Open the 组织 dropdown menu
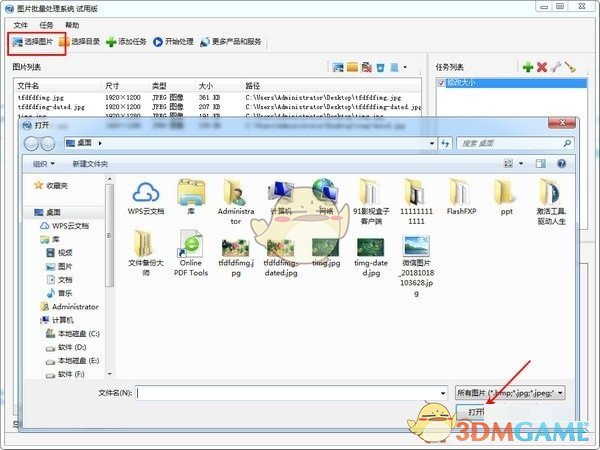The width and height of the screenshot is (600, 450). (x=44, y=164)
